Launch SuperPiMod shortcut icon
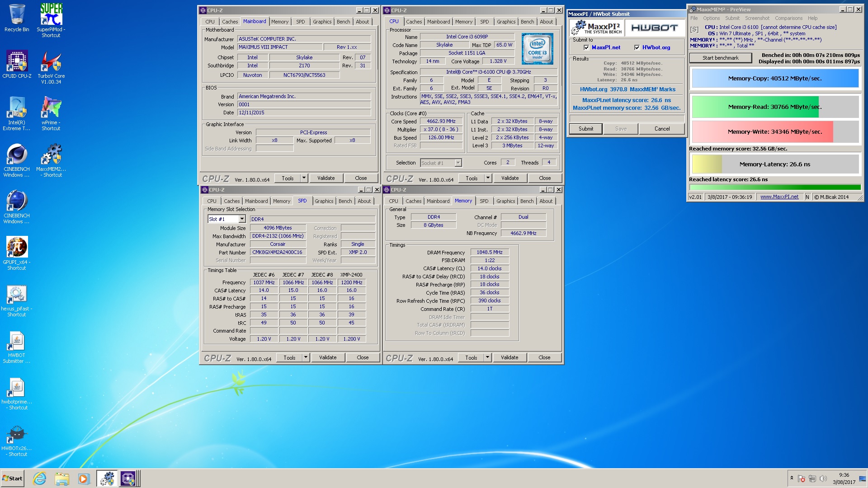 coord(51,20)
